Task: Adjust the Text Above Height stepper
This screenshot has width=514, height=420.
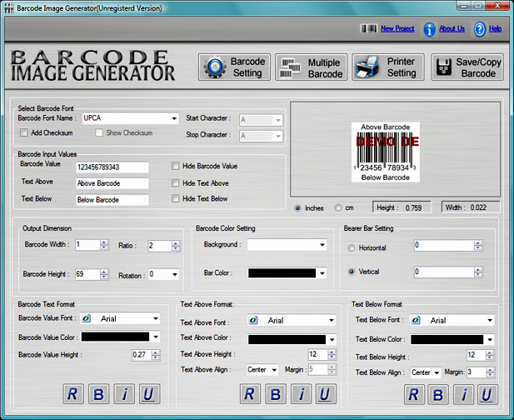Action: coord(332,354)
